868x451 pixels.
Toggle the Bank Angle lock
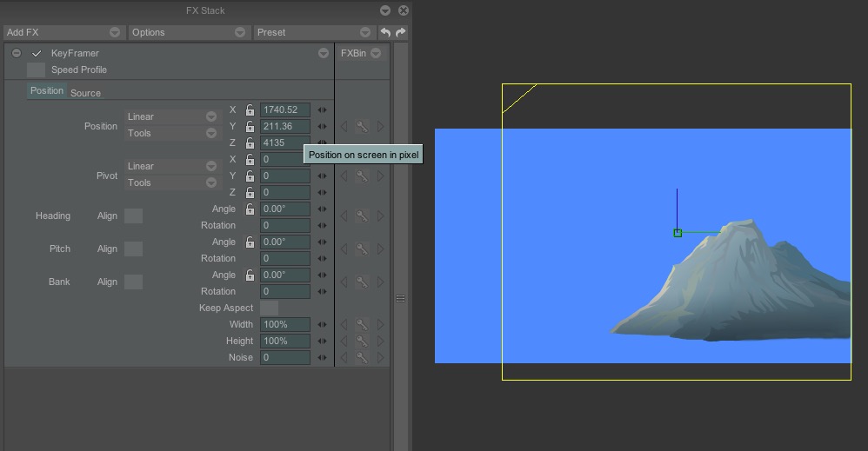[250, 275]
